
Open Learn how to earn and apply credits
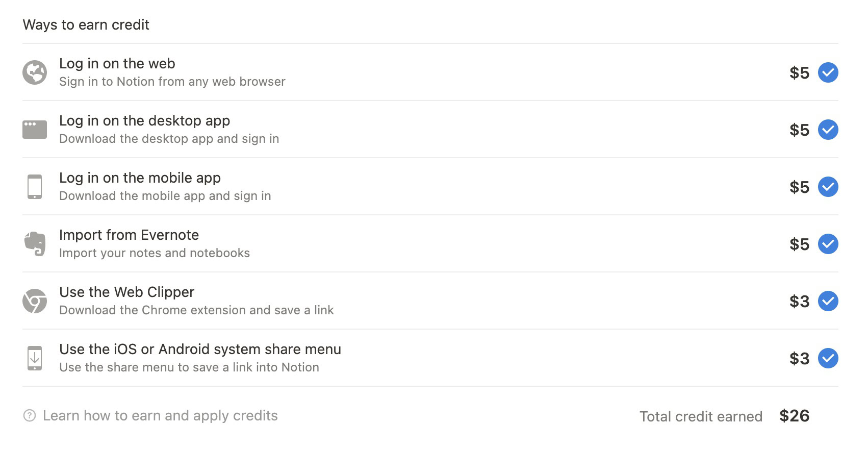(x=160, y=416)
